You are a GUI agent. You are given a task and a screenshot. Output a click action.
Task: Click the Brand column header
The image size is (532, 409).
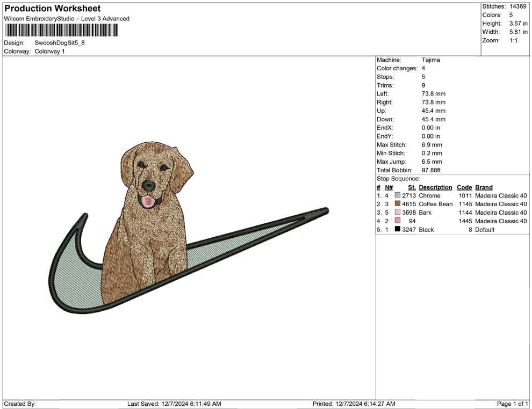[484, 187]
